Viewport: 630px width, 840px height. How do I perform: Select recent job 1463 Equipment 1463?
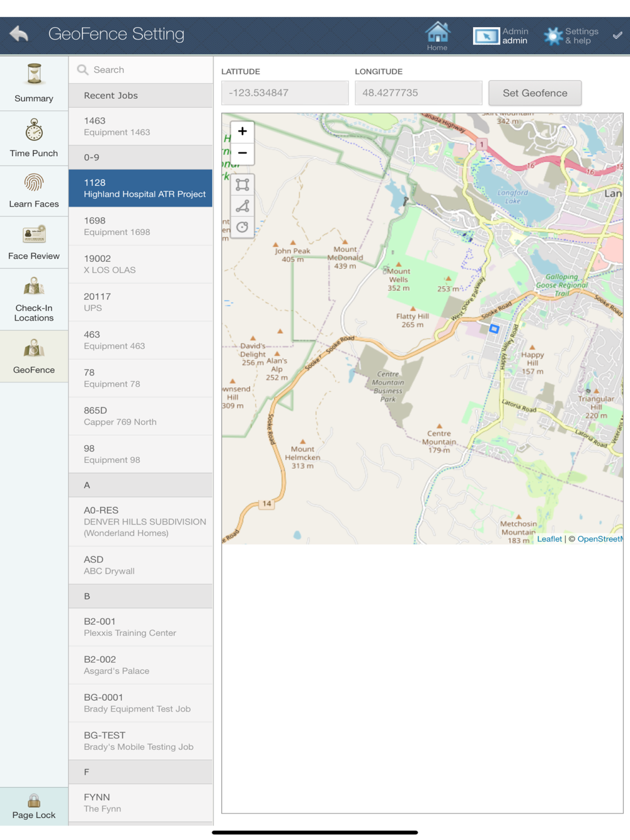[x=140, y=127]
